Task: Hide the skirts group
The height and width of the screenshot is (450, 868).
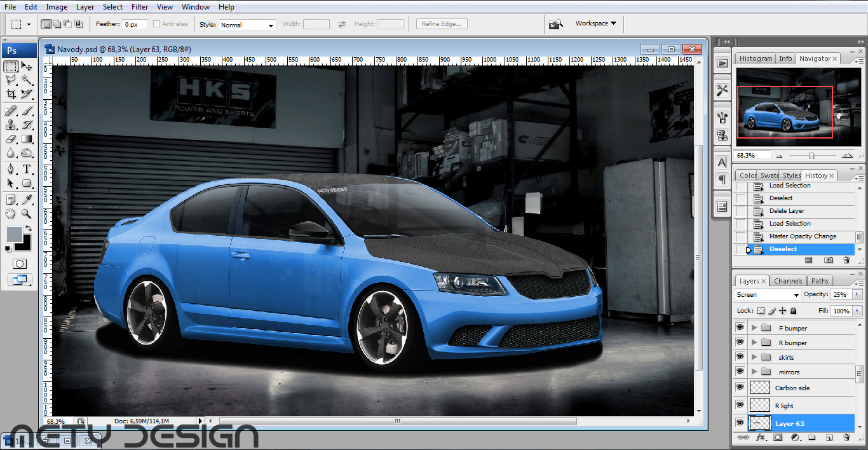Action: pyautogui.click(x=740, y=357)
